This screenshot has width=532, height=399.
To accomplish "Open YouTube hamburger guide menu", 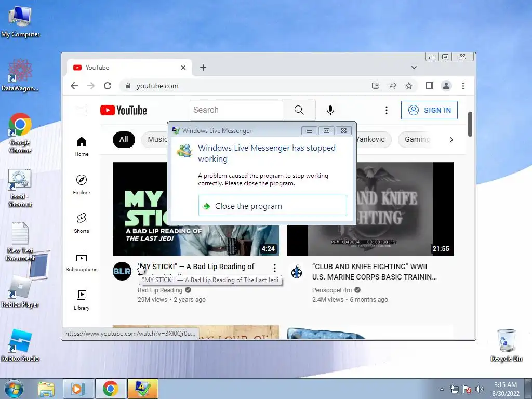I will (x=82, y=110).
